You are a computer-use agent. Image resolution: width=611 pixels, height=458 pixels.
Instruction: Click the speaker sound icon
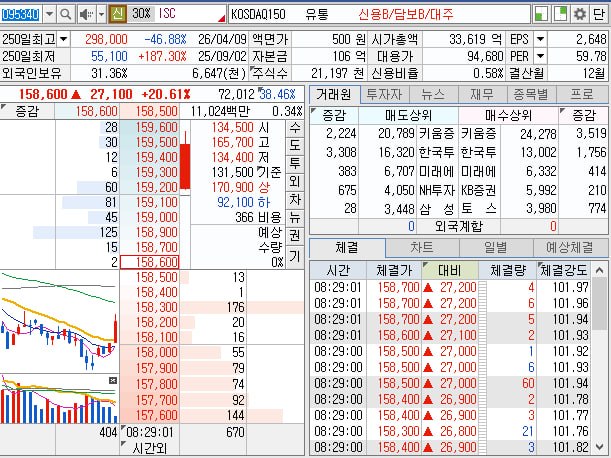click(x=86, y=14)
